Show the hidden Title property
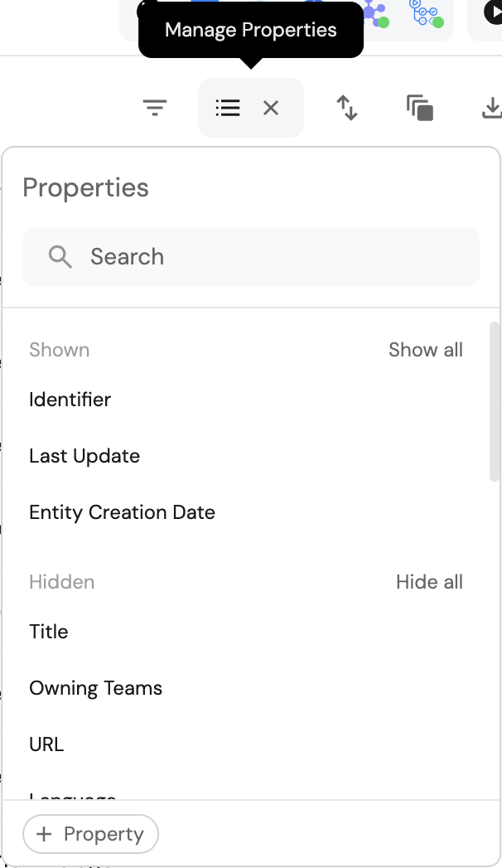 [x=49, y=632]
